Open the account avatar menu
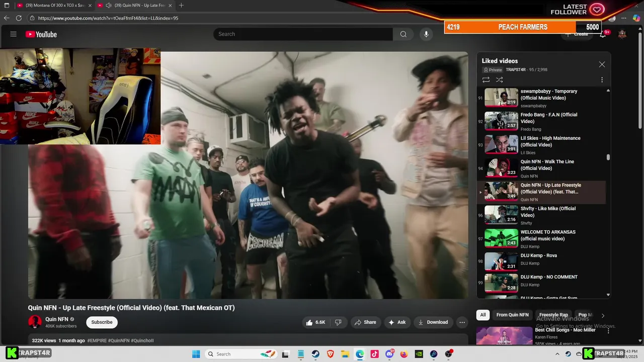The height and width of the screenshot is (362, 644). 622,34
